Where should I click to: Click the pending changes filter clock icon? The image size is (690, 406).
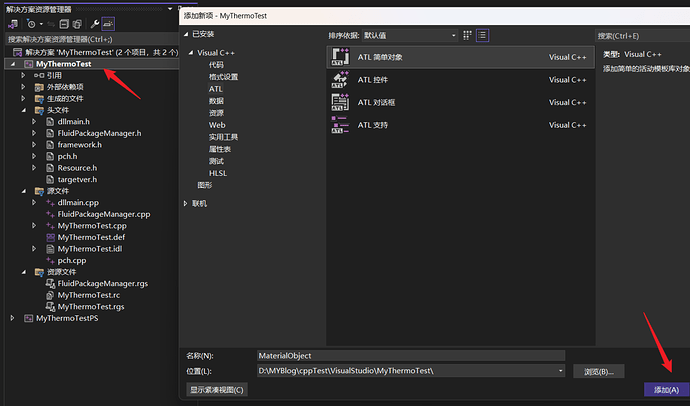(31, 24)
